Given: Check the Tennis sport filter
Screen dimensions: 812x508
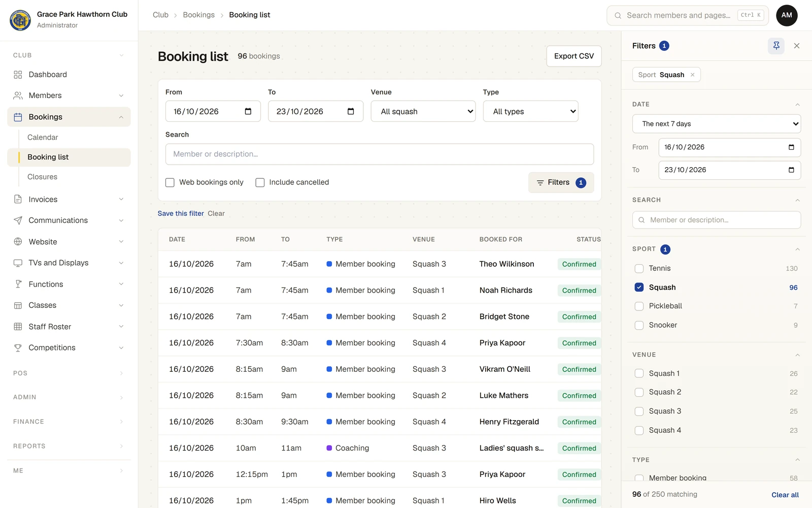Looking at the screenshot, I should [x=639, y=268].
